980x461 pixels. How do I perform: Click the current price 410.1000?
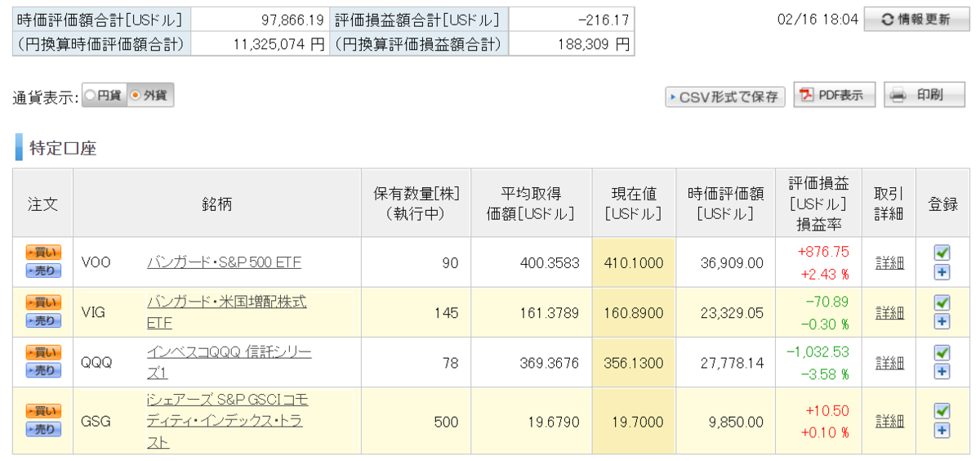[633, 263]
